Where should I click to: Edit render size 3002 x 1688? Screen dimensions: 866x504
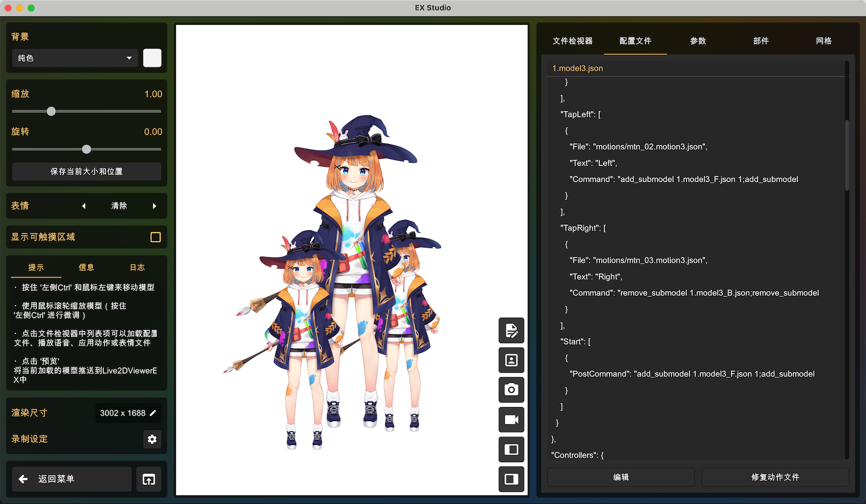coord(128,413)
